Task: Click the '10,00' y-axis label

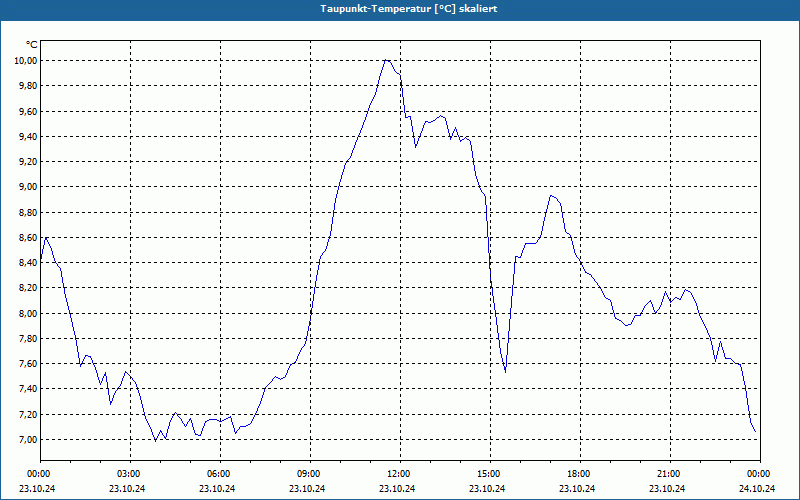Action: [x=27, y=61]
